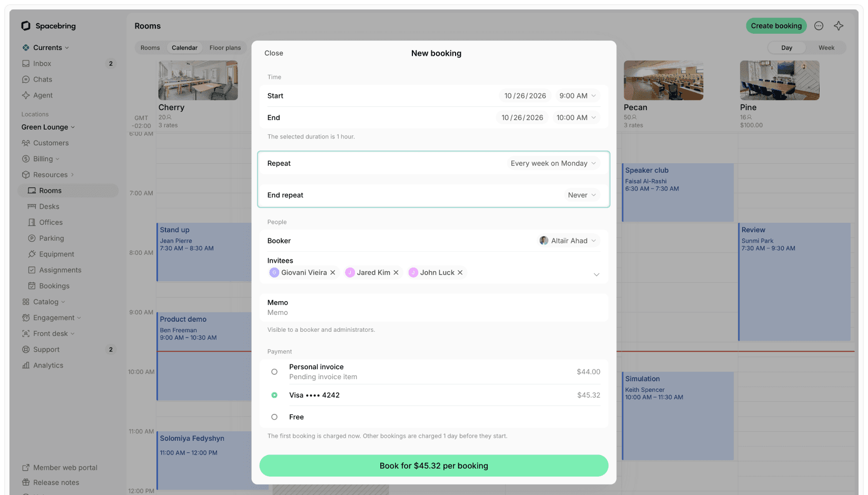The height and width of the screenshot is (495, 868).
Task: Remove invitee John Luck with X
Action: pos(460,273)
